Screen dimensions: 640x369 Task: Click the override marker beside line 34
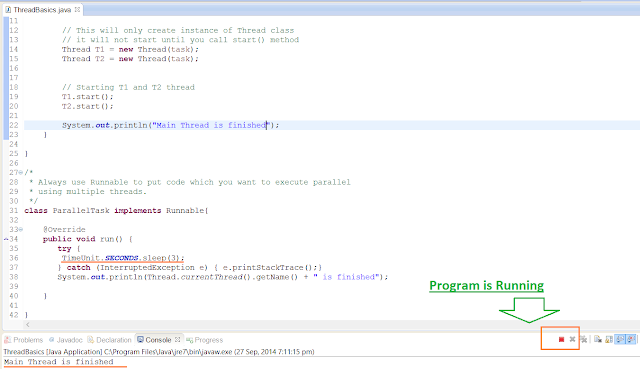(6, 239)
